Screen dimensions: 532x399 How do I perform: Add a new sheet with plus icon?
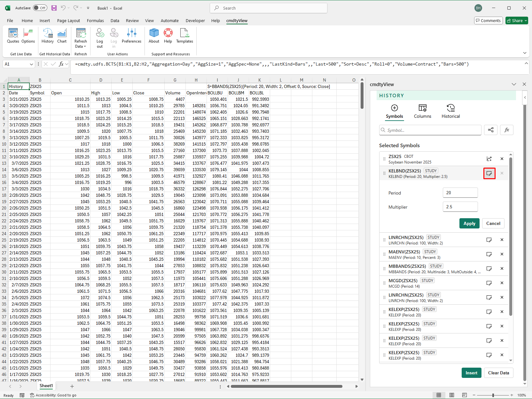72,386
